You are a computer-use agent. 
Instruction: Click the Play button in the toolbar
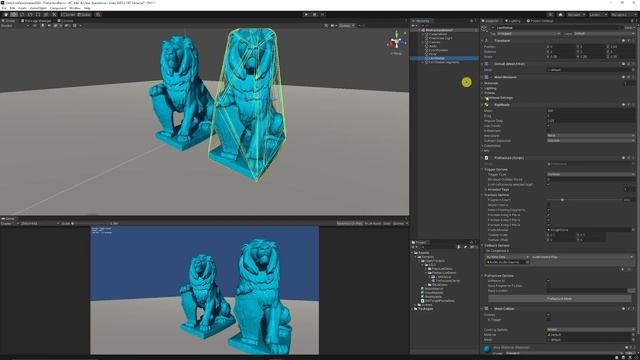[x=306, y=14]
